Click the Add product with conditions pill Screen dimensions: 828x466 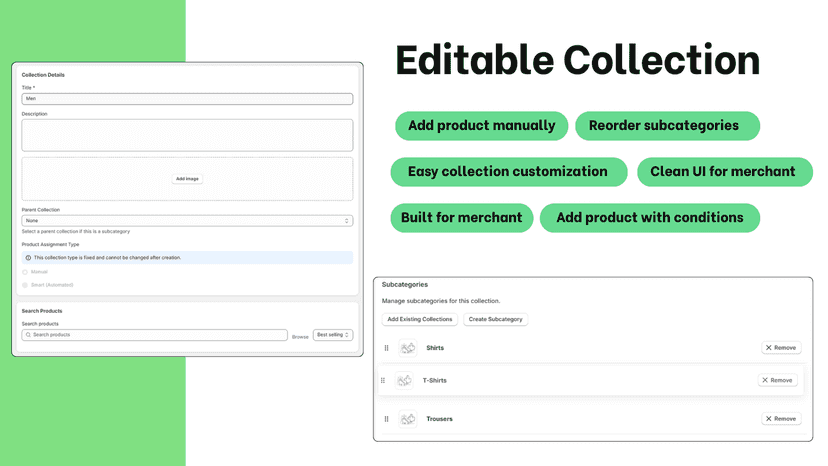(650, 218)
